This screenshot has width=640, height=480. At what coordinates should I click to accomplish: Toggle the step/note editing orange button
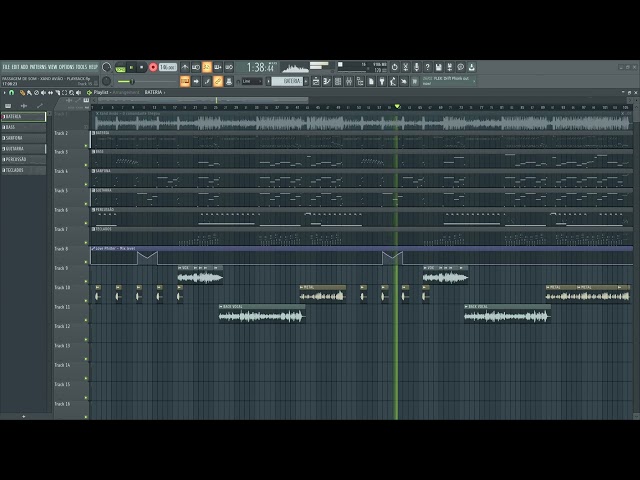pyautogui.click(x=207, y=81)
